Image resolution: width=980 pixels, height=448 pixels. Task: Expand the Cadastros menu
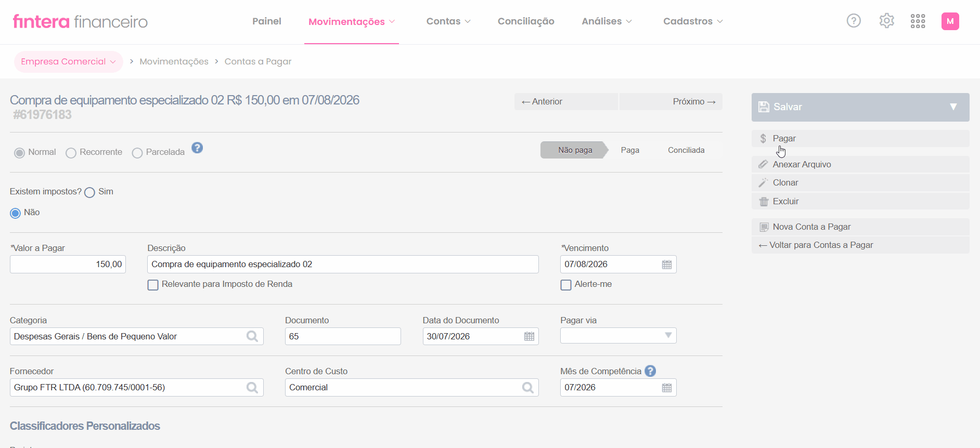[x=693, y=21]
